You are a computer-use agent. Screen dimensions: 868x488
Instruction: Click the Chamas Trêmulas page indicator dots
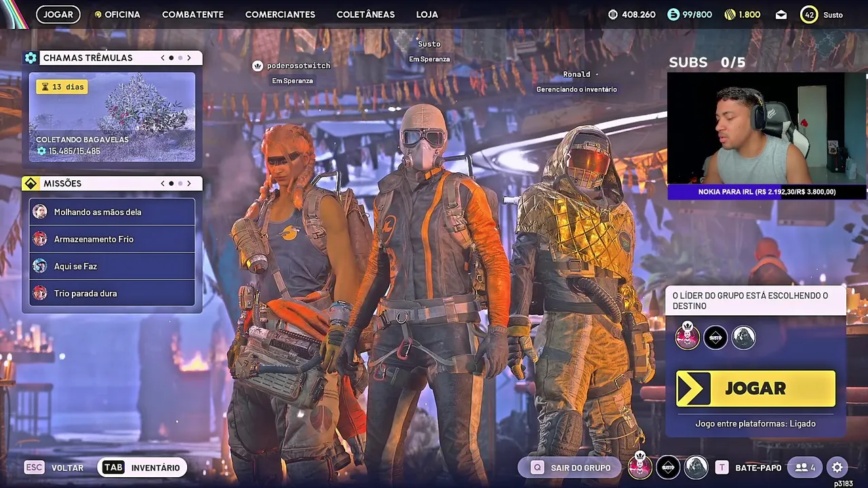(x=176, y=58)
